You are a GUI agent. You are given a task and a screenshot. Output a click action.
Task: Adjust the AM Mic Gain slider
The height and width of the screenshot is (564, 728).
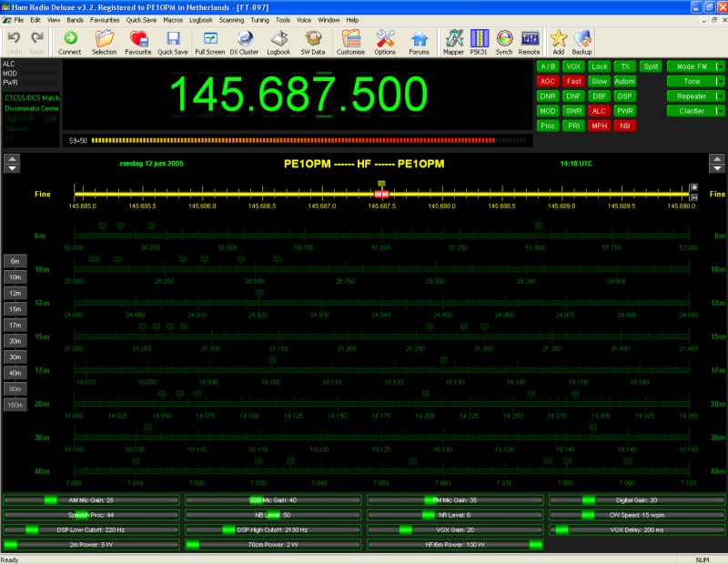(x=91, y=500)
